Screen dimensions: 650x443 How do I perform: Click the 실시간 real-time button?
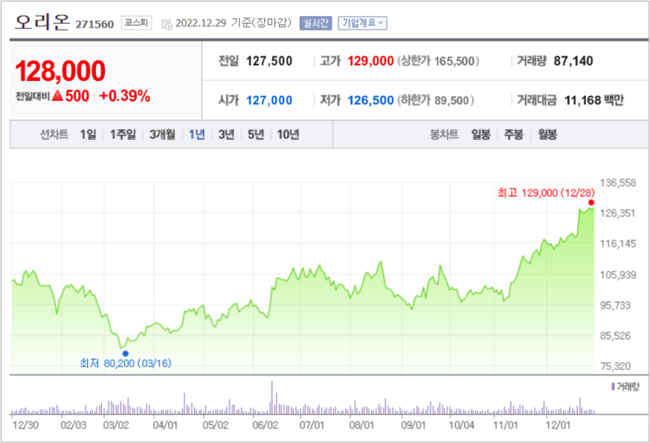pyautogui.click(x=315, y=23)
